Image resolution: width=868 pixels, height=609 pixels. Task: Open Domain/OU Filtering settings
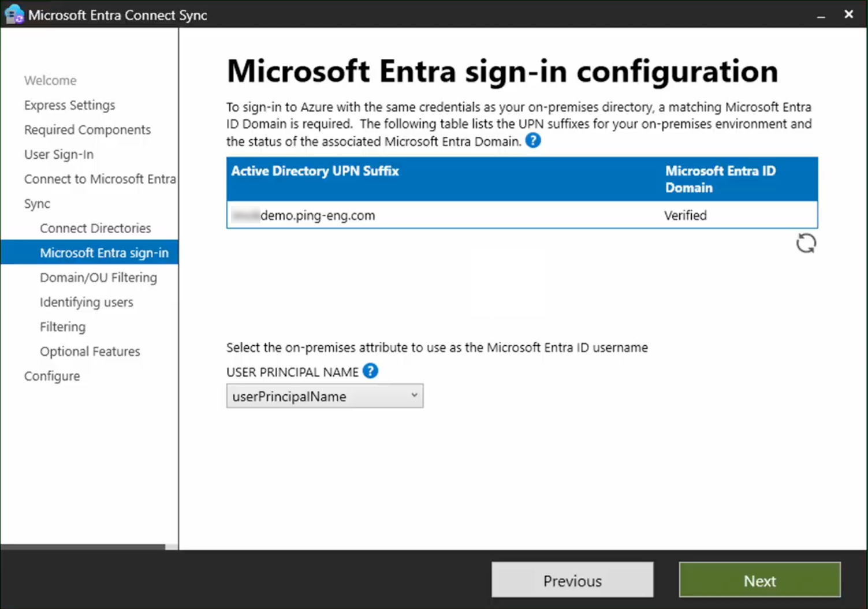tap(98, 277)
